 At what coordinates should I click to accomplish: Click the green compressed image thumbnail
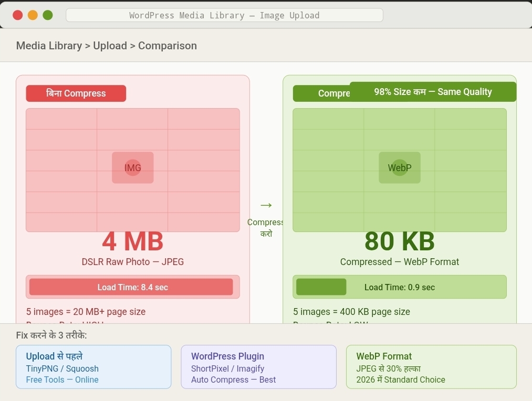[x=400, y=170]
